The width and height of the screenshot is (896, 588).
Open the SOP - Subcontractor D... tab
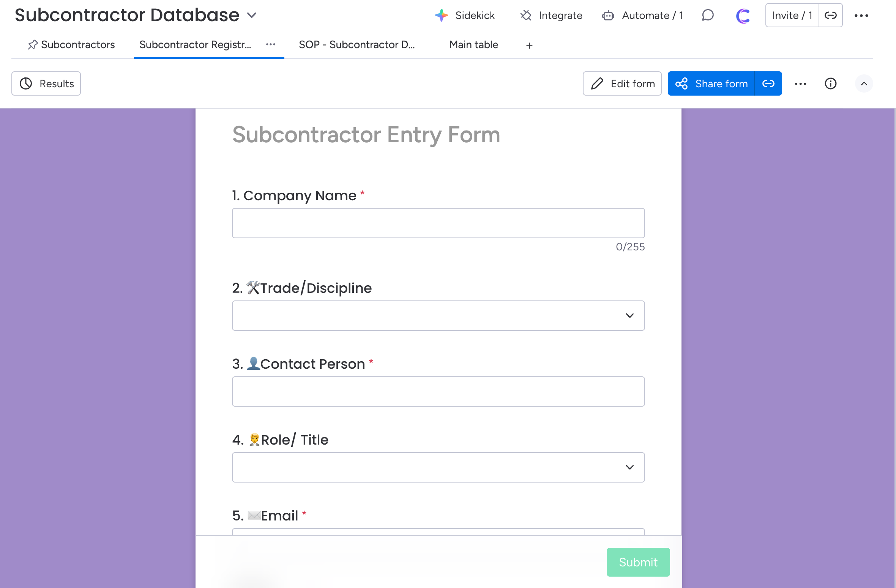point(357,45)
